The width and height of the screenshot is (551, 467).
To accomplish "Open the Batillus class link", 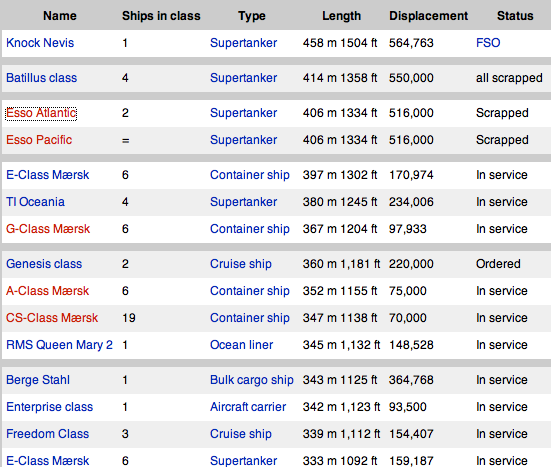I will click(41, 78).
